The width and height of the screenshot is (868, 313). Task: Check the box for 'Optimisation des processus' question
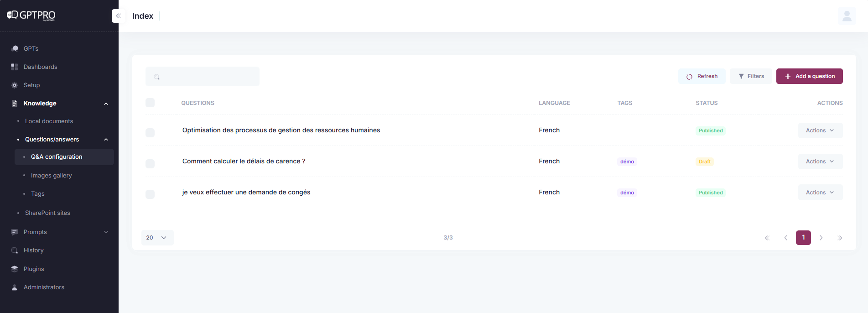(x=150, y=133)
